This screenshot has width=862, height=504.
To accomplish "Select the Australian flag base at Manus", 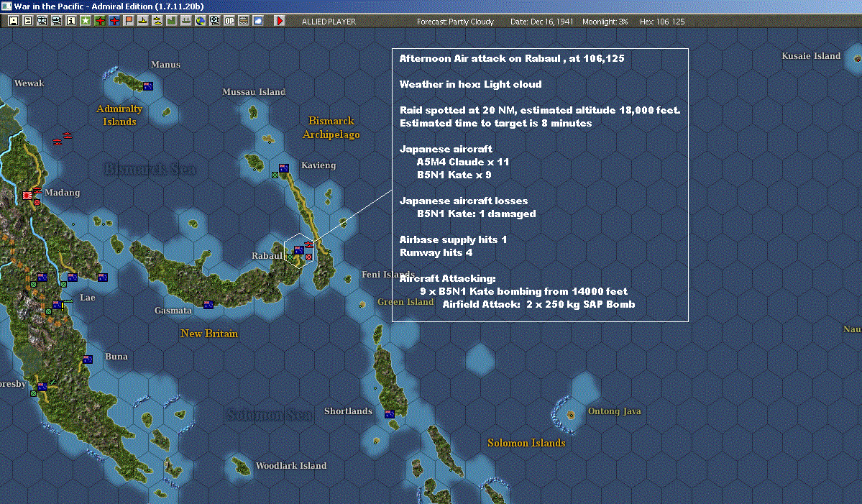I will [x=148, y=86].
